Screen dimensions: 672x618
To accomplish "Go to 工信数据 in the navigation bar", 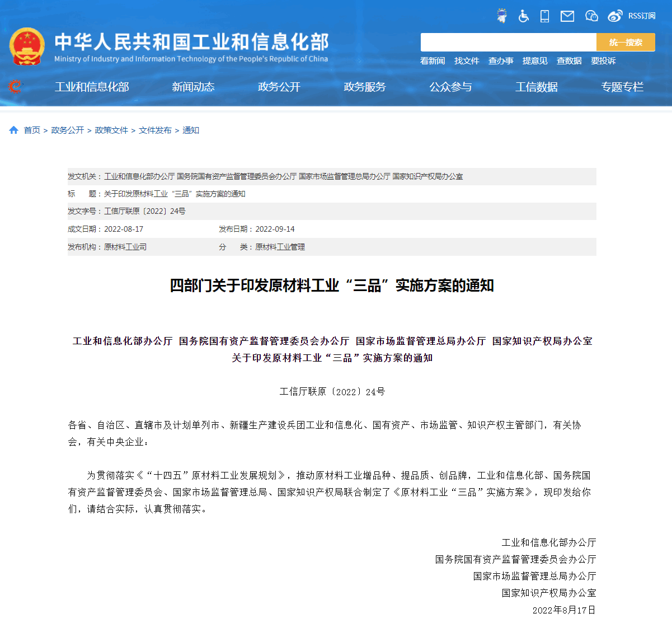I will coord(537,87).
